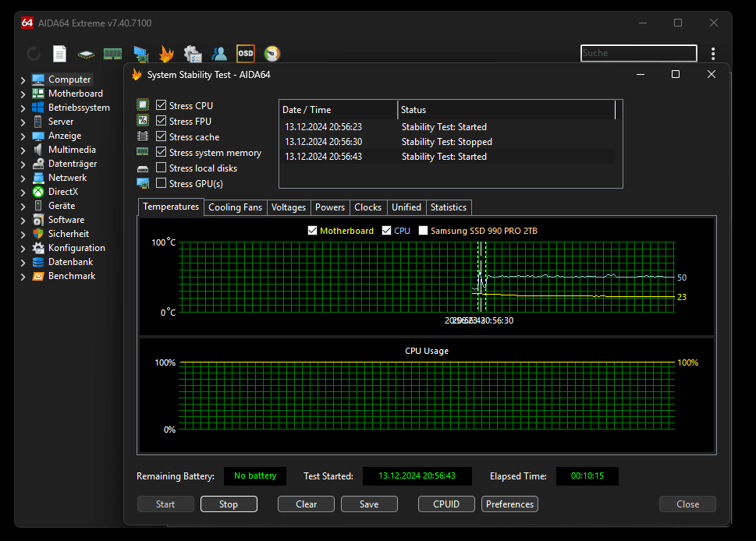Click the Server tower icon in sidebar

pos(38,122)
